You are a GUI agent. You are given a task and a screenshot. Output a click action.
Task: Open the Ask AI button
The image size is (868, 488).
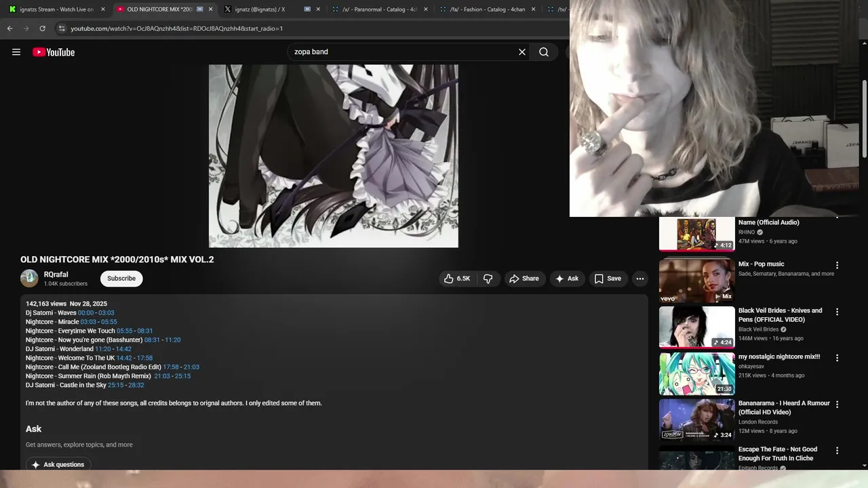click(567, 279)
